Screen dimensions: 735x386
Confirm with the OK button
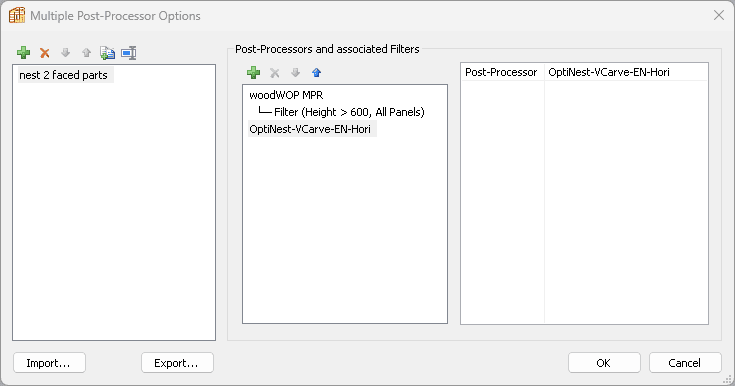tap(604, 363)
